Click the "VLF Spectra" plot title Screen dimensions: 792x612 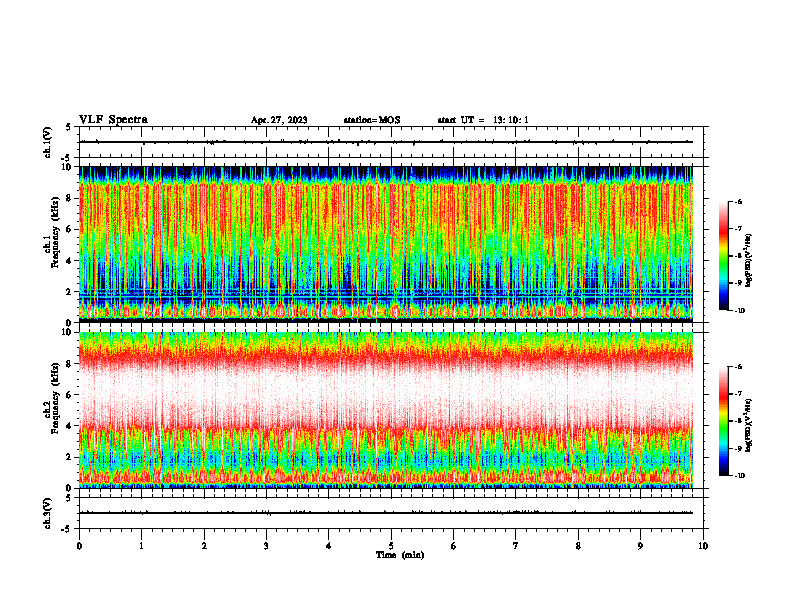(x=113, y=120)
